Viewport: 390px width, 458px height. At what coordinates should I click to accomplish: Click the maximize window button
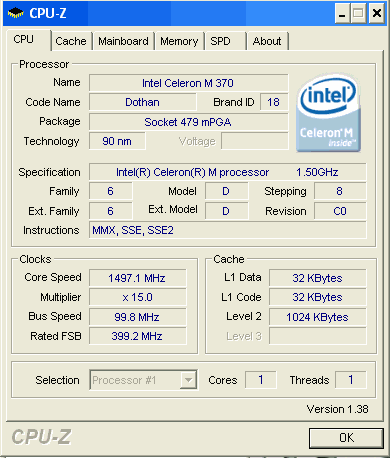tap(359, 13)
